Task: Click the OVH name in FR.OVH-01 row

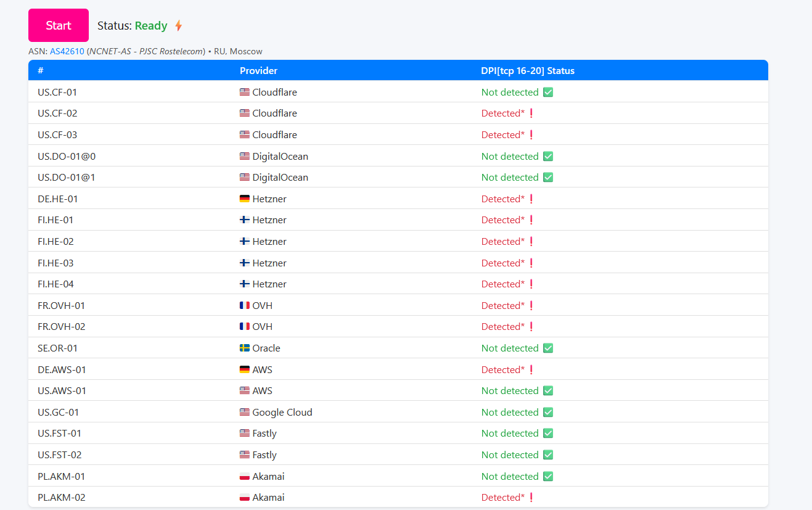Action: click(263, 306)
